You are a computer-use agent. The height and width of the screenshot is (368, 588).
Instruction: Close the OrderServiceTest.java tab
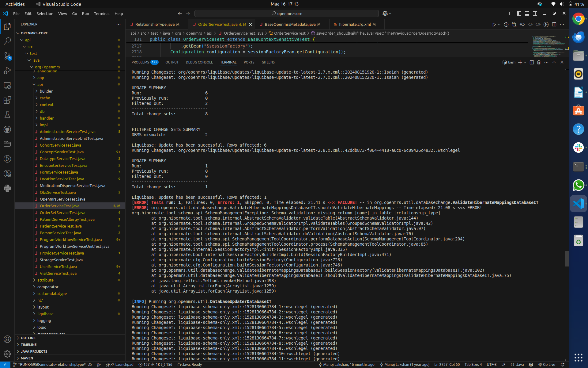click(x=251, y=25)
